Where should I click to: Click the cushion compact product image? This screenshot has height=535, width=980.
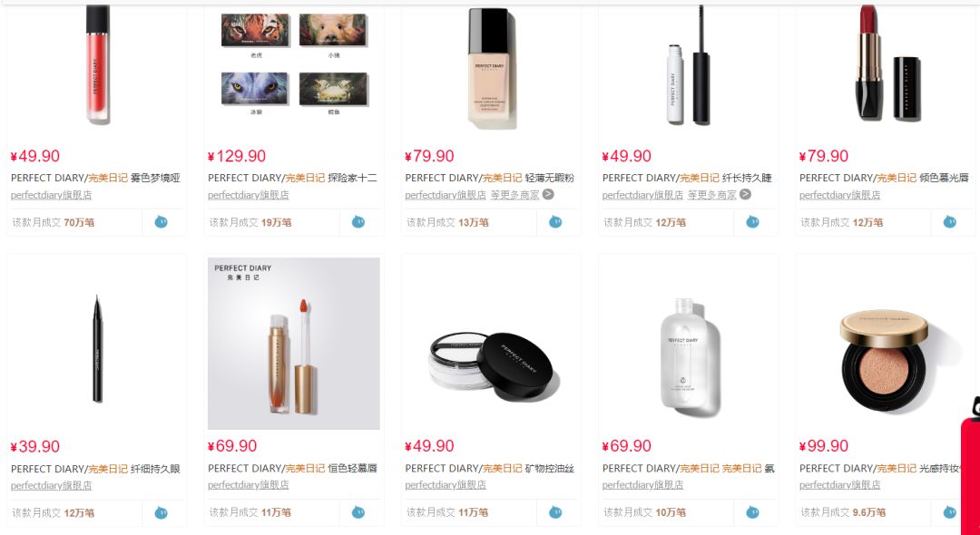[885, 361]
